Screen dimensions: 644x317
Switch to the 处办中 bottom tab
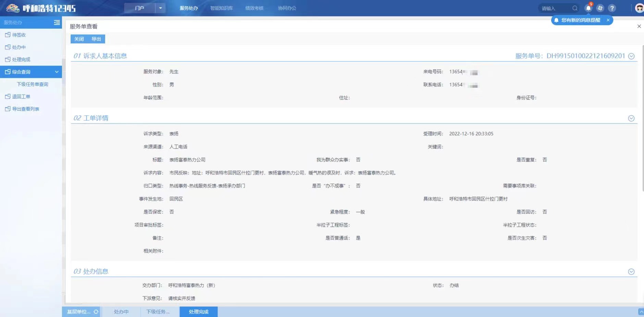tap(121, 312)
